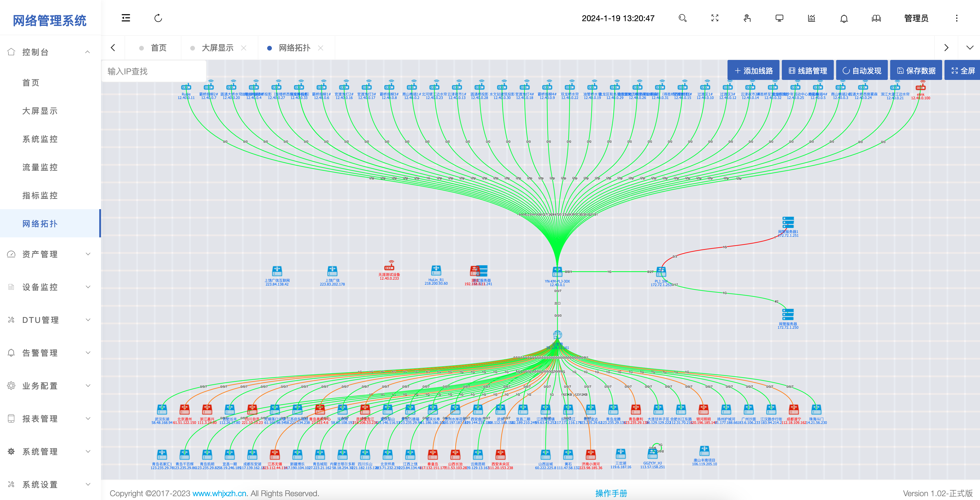This screenshot has height=500, width=980.
Task: Open the tab list dropdown chevron
Action: [970, 48]
